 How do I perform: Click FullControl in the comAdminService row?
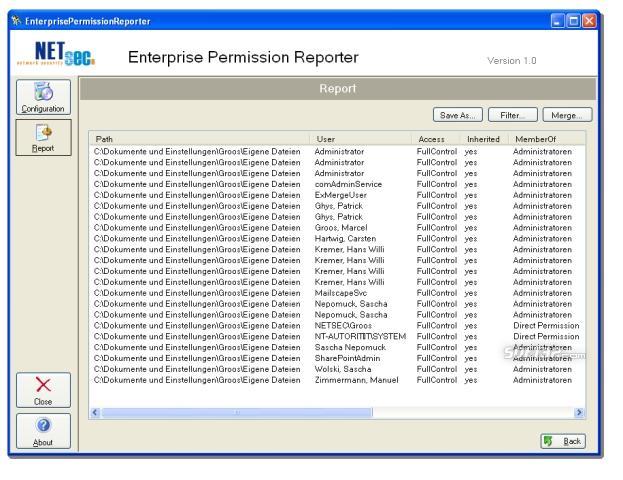(437, 184)
